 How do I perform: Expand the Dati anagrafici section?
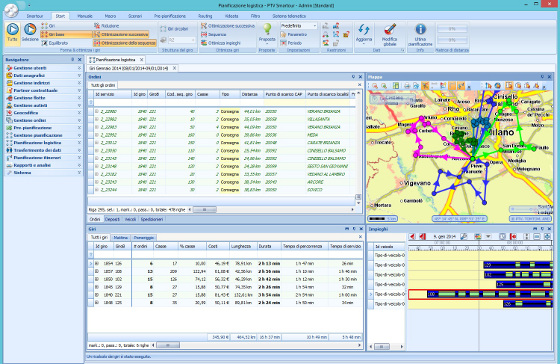[x=79, y=75]
